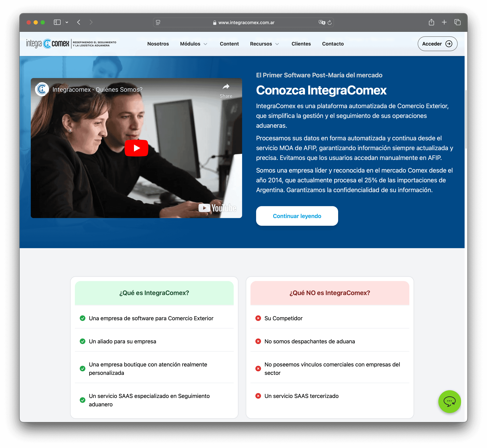Click the lock icon in address bar

[215, 23]
